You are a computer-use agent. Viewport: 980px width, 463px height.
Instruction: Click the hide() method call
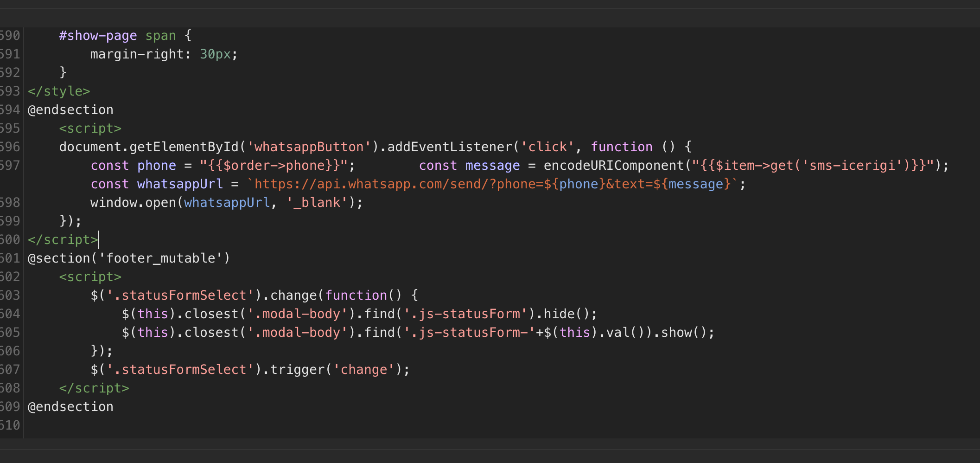click(x=566, y=314)
